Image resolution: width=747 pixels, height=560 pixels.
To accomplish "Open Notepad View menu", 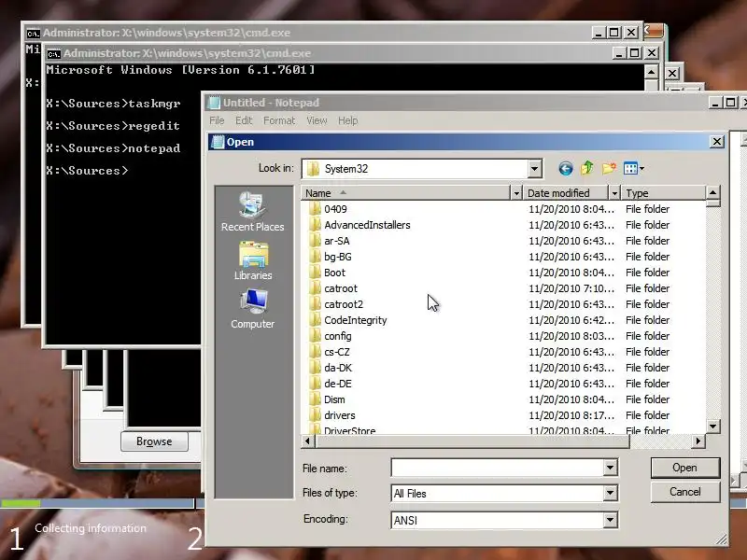I will click(317, 120).
